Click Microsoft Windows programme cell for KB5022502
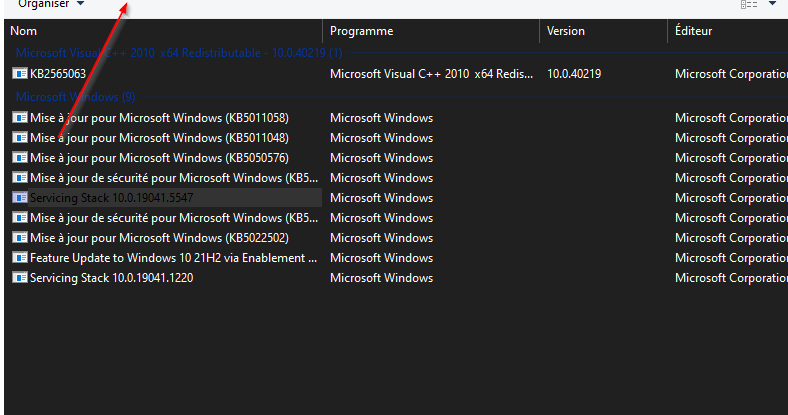 click(381, 238)
